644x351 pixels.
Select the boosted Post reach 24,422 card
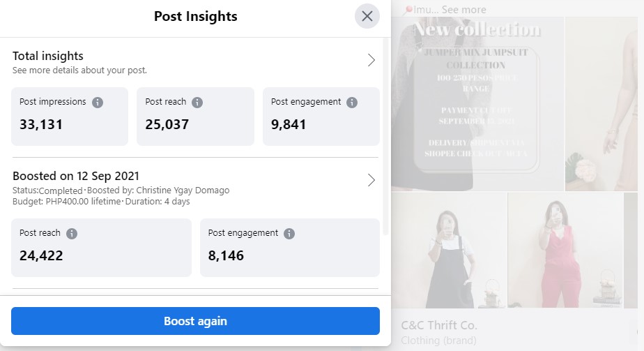point(101,248)
